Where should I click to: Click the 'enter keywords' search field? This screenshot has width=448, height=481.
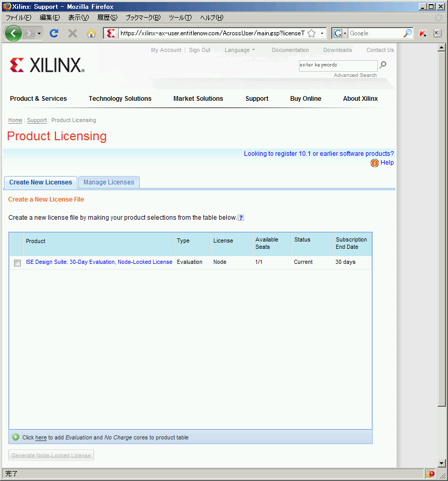[338, 65]
